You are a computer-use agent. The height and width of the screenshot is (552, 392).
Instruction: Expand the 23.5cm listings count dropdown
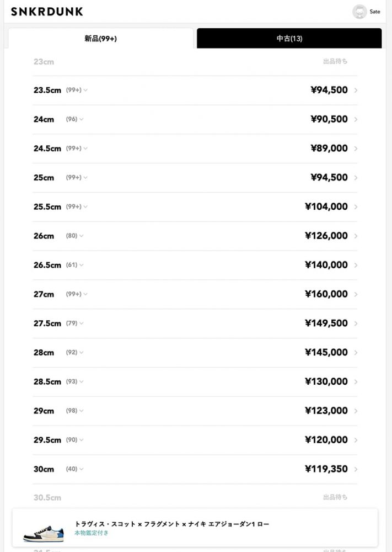pos(85,90)
